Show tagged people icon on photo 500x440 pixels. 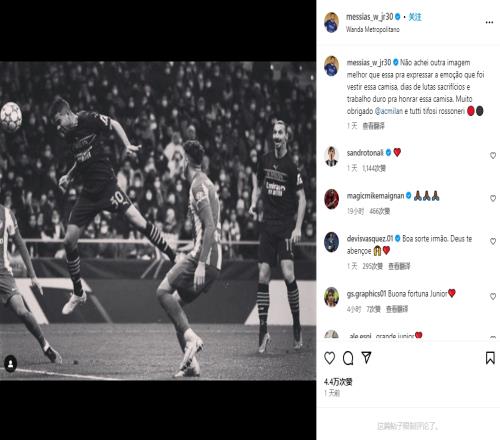(x=10, y=363)
